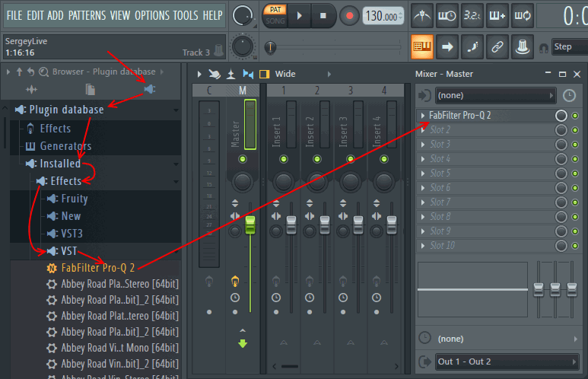Click the audio waveform browser tab icon
This screenshot has width=588, height=379.
[x=32, y=90]
